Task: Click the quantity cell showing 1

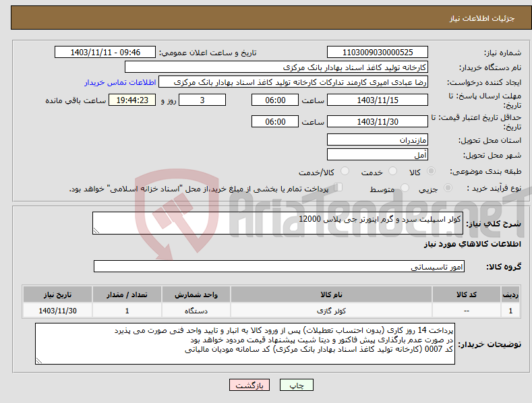Action: pyautogui.click(x=127, y=311)
